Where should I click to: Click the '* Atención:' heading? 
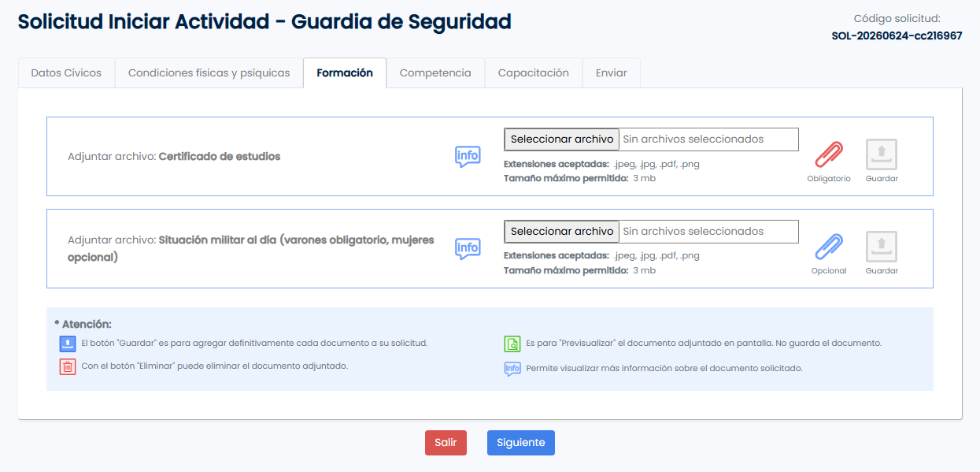[x=83, y=324]
